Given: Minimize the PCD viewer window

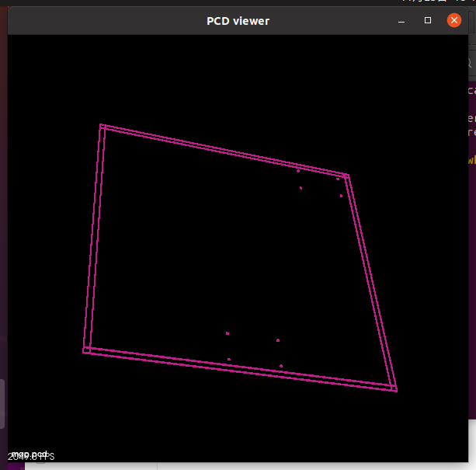Looking at the screenshot, I should (401, 21).
